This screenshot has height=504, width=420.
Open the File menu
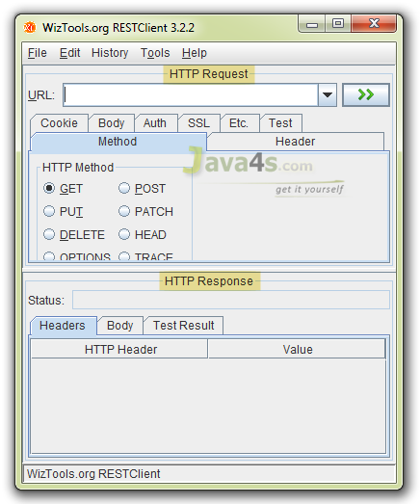click(x=38, y=53)
